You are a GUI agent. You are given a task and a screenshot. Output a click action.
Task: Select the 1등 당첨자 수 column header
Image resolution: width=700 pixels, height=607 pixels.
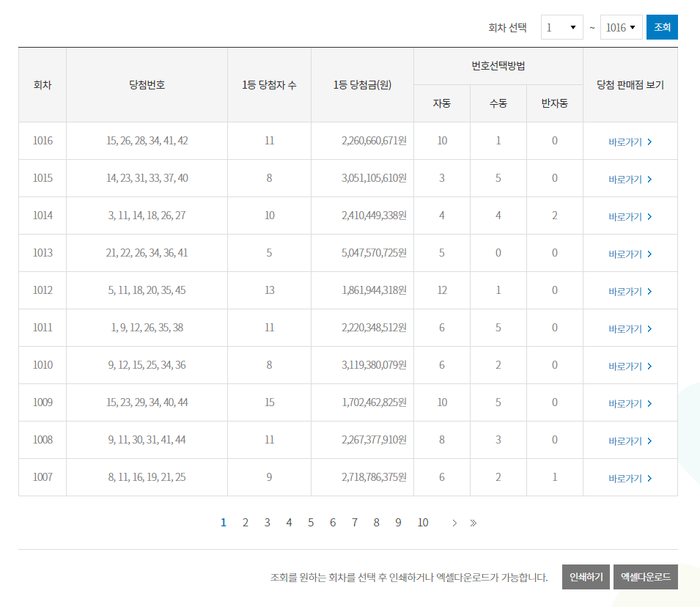click(269, 85)
